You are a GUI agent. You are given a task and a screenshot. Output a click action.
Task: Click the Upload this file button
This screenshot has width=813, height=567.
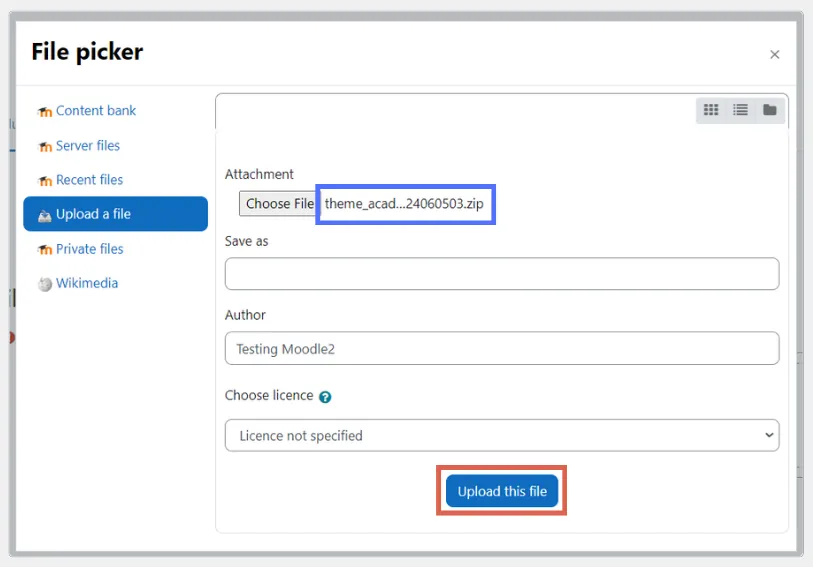[x=502, y=491]
